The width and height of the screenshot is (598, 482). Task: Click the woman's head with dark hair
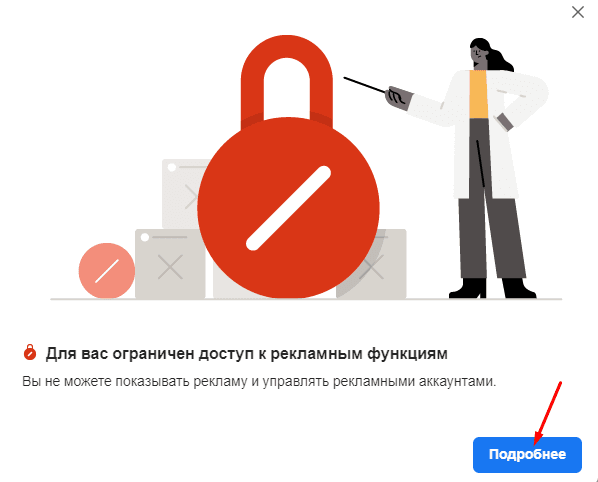coord(486,54)
